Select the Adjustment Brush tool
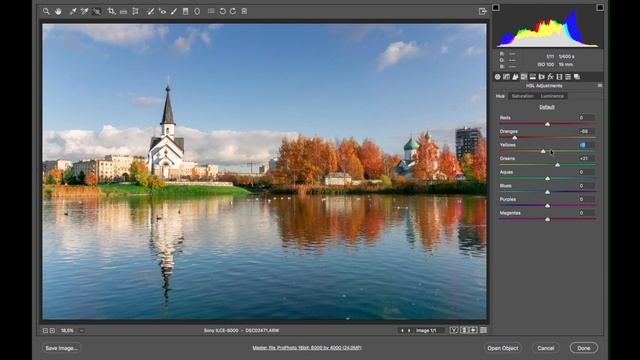640x360 pixels. coord(174,11)
